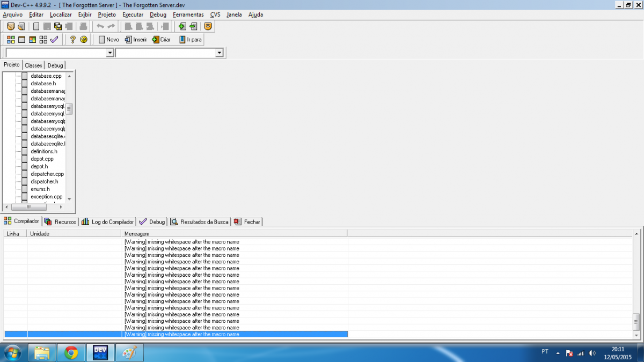Click the Unidade column header
This screenshot has height=362, width=644.
click(x=75, y=234)
